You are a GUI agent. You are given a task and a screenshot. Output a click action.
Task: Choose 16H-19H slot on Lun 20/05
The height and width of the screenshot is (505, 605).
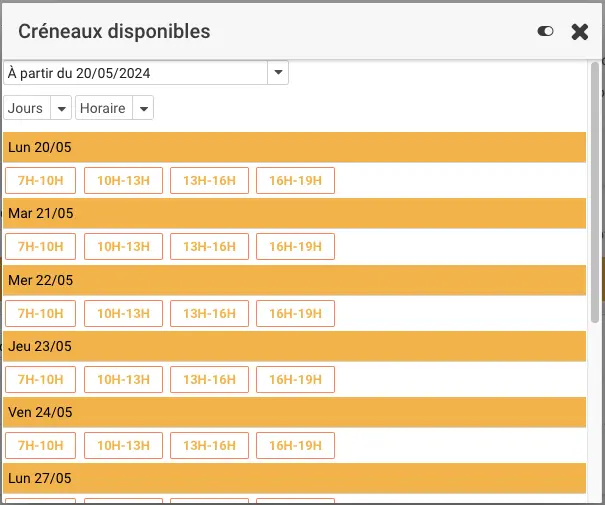point(295,180)
